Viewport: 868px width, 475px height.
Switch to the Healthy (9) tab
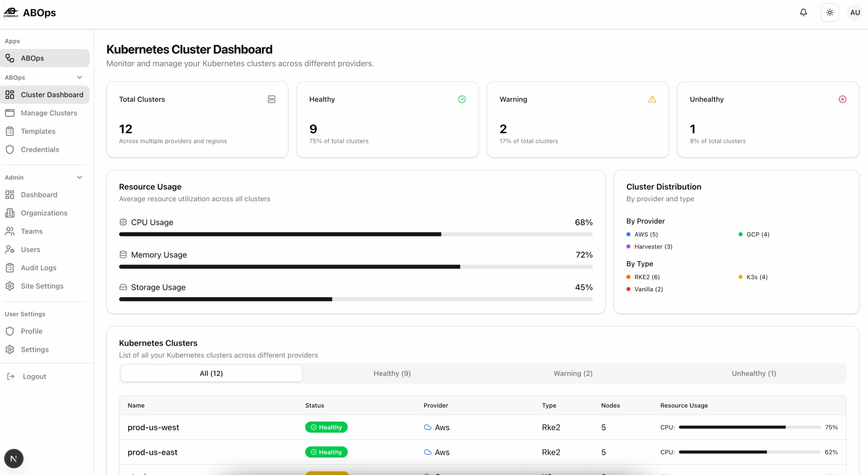[392, 373]
